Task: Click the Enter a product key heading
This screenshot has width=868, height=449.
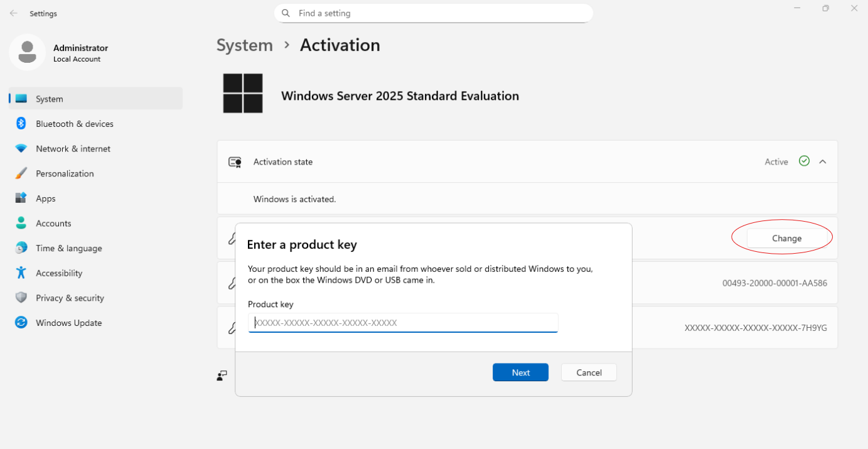Action: coord(302,245)
